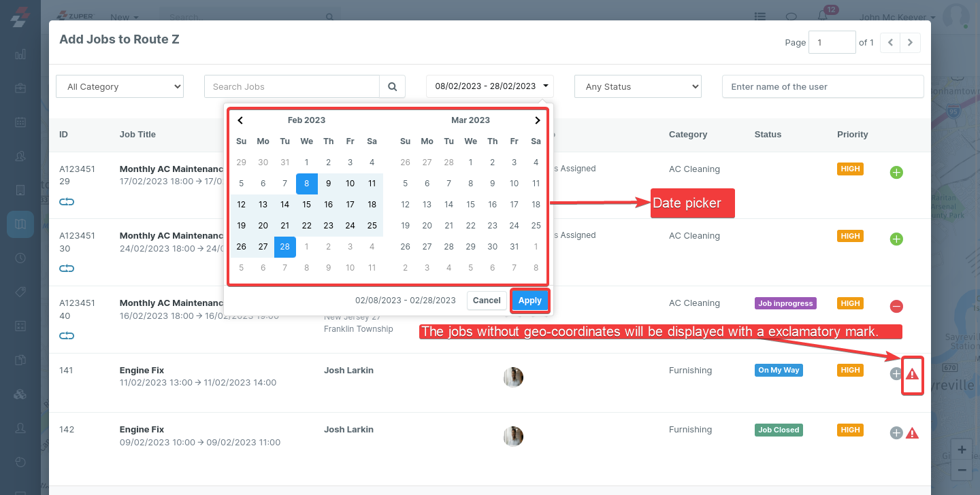Viewport: 980px width, 495px height.
Task: Choose March 10 in the calendar
Action: 514,184
